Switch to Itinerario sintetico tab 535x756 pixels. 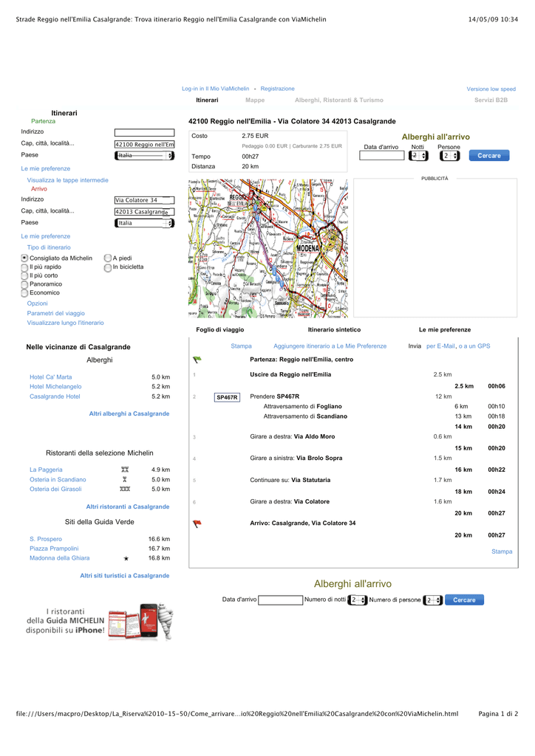[x=334, y=330]
